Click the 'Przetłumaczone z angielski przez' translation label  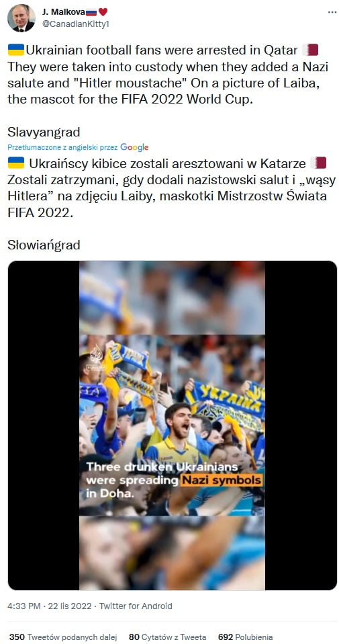[x=63, y=147]
